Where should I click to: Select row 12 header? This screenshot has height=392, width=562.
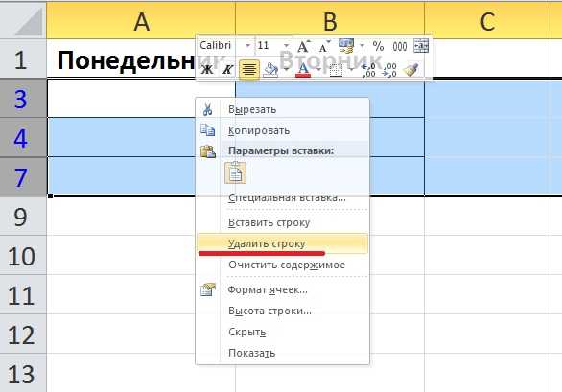tap(23, 334)
